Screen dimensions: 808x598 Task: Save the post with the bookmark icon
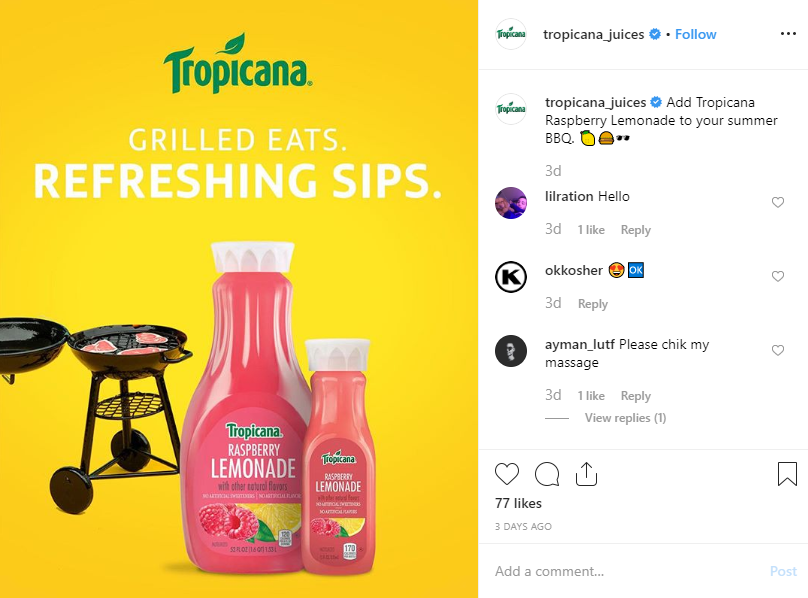click(x=787, y=474)
